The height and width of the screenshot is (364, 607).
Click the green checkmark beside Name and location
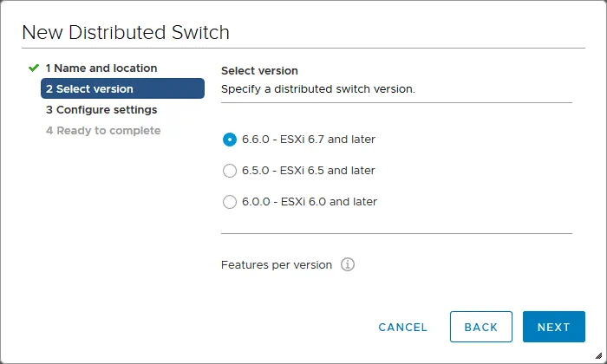coord(34,68)
